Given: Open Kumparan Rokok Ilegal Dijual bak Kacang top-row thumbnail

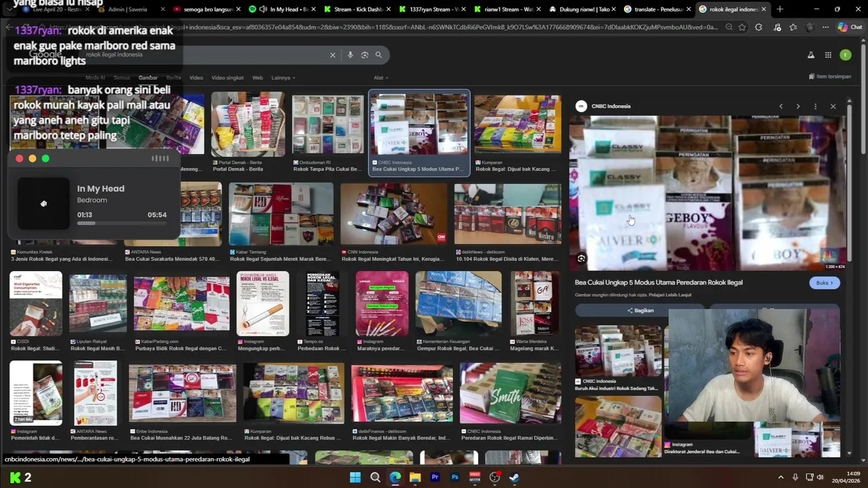Looking at the screenshot, I should (517, 125).
